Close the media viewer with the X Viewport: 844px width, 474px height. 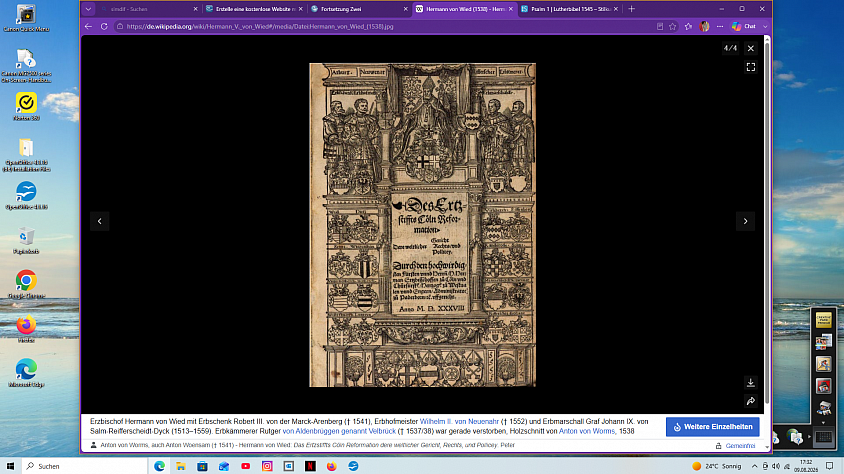[x=751, y=48]
